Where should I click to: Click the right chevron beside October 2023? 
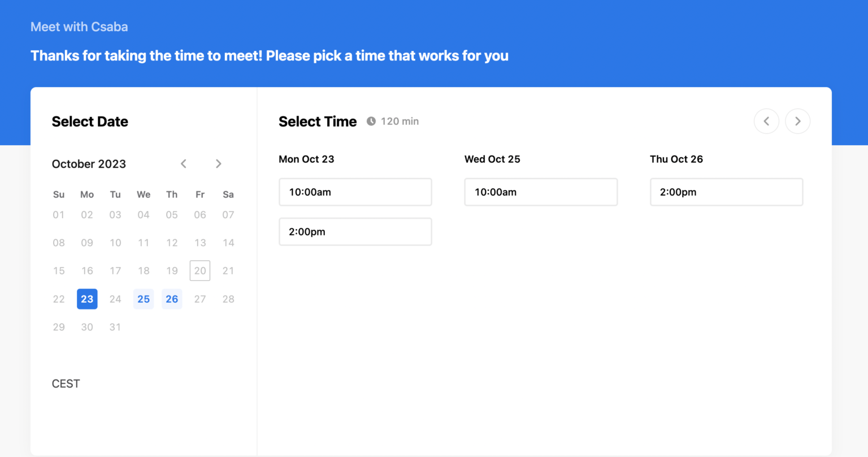pyautogui.click(x=218, y=163)
